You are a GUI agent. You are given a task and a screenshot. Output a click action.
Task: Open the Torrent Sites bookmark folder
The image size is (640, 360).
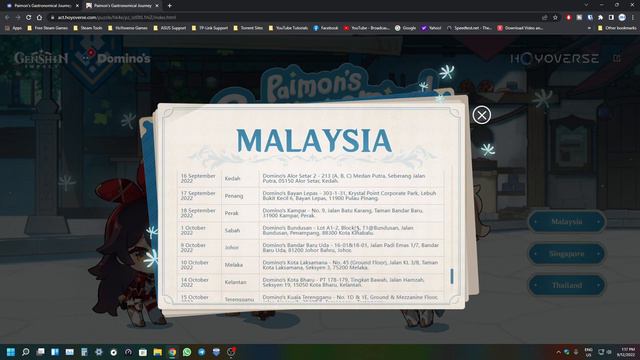click(248, 28)
